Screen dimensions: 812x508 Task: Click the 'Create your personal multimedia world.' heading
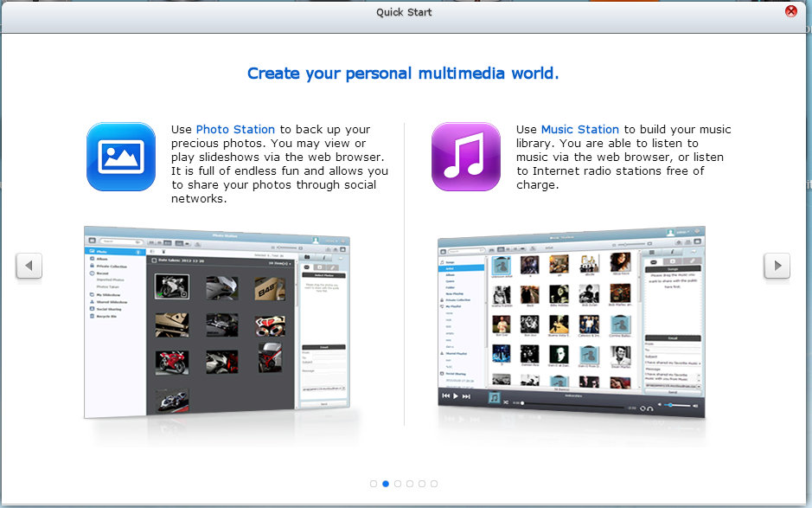403,74
